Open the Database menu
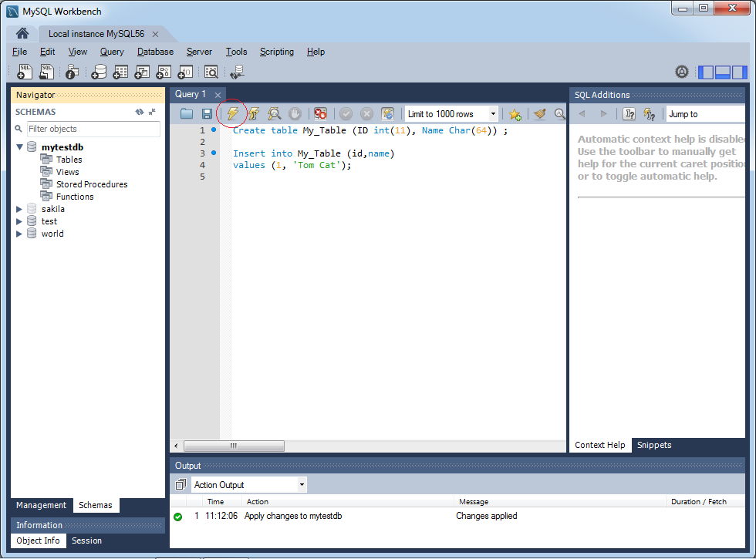The width and height of the screenshot is (756, 559). click(155, 52)
